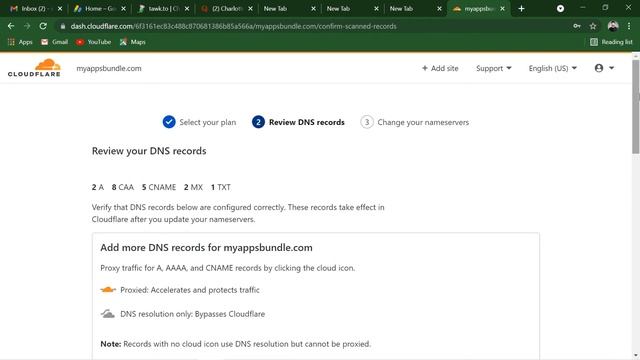Open Chrome profile avatar
Screen dimensions: 640x360
tap(613, 26)
